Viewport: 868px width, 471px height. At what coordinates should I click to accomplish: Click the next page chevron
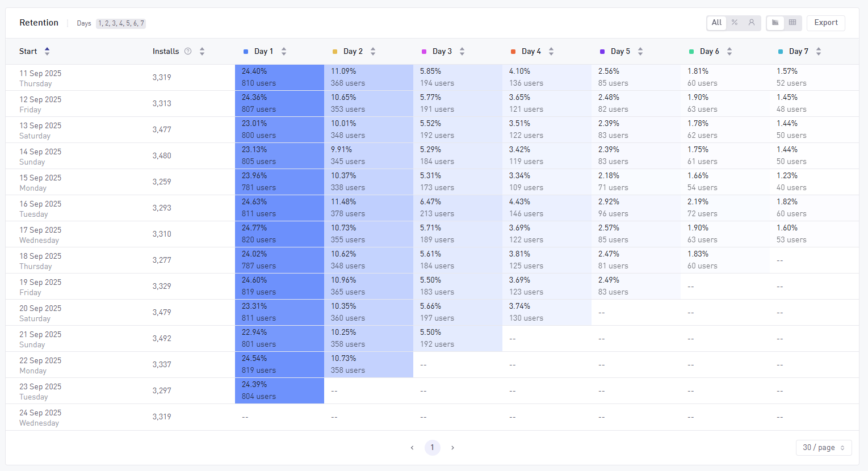pyautogui.click(x=452, y=448)
